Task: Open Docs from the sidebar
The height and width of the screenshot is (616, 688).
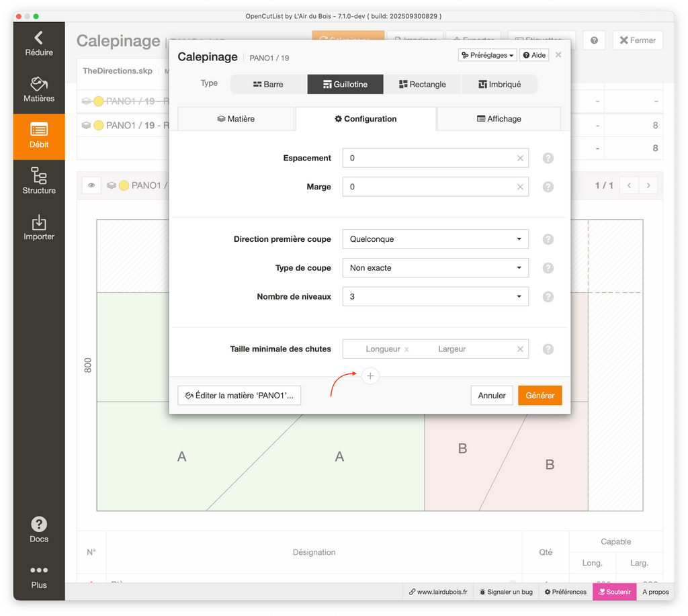Action: point(39,529)
